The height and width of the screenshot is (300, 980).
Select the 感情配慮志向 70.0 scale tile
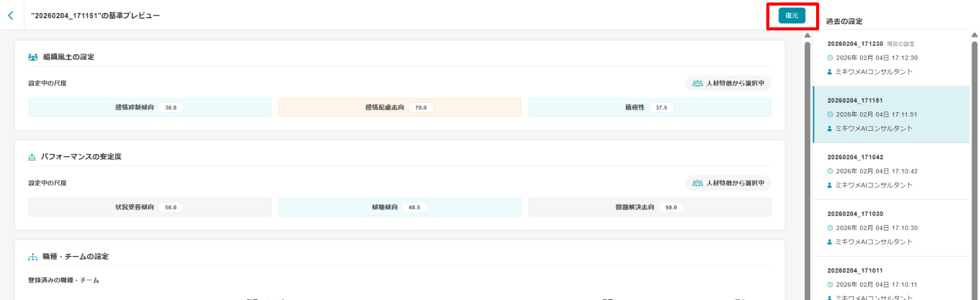click(400, 107)
